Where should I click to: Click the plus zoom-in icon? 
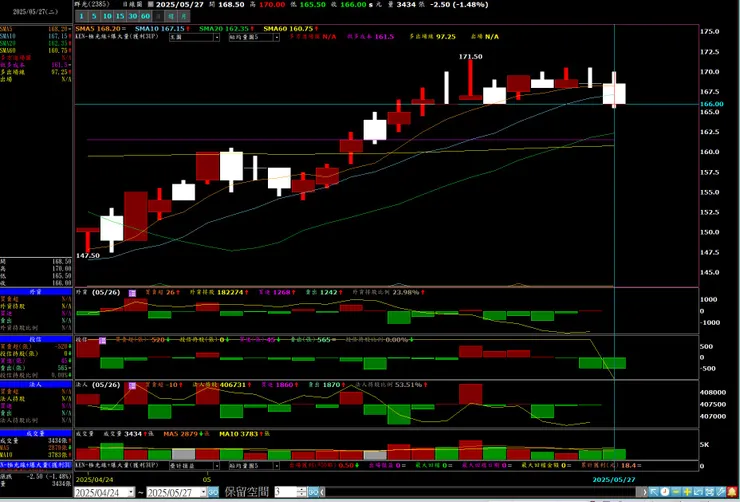pos(687,492)
